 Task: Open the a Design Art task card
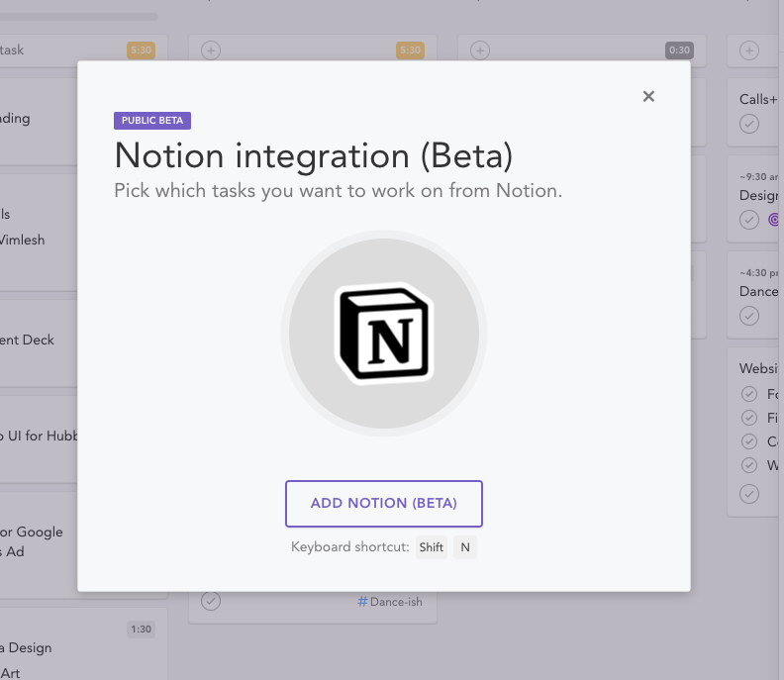(x=83, y=644)
